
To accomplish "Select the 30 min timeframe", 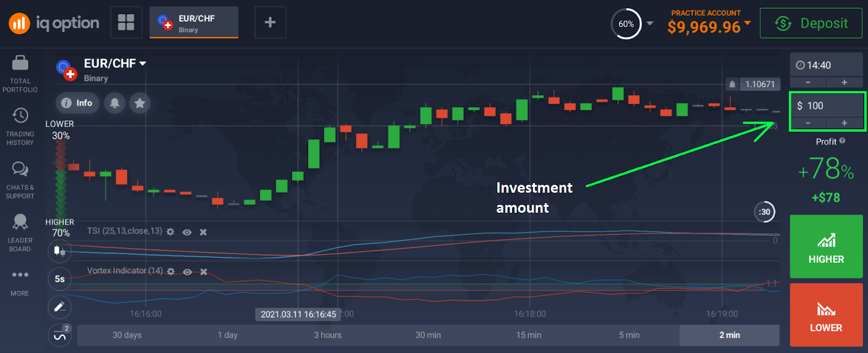I will pos(428,335).
